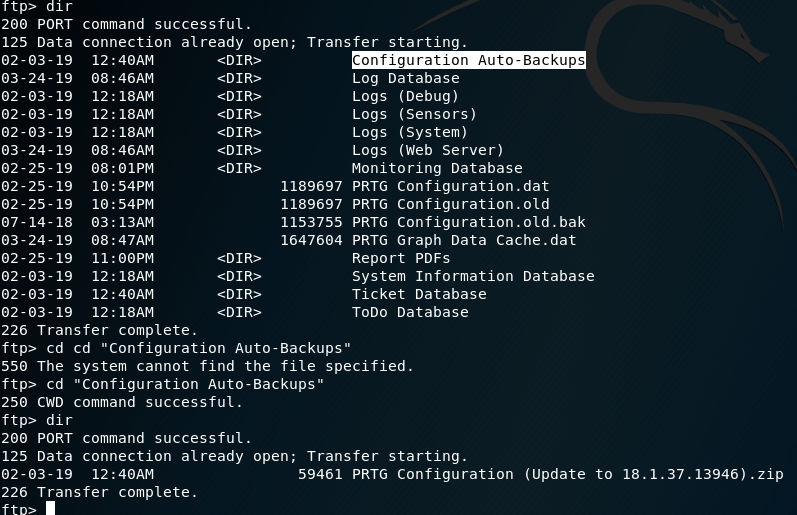Click the 59461 file size of the zip
Viewport: 797px width, 515px height.
point(320,474)
